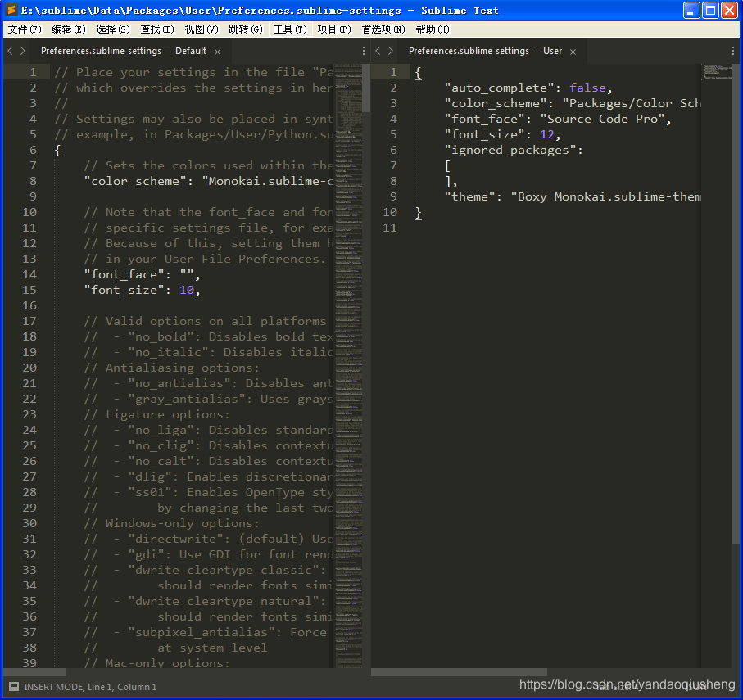
Task: Open the 项目(P) menu
Action: tap(334, 29)
